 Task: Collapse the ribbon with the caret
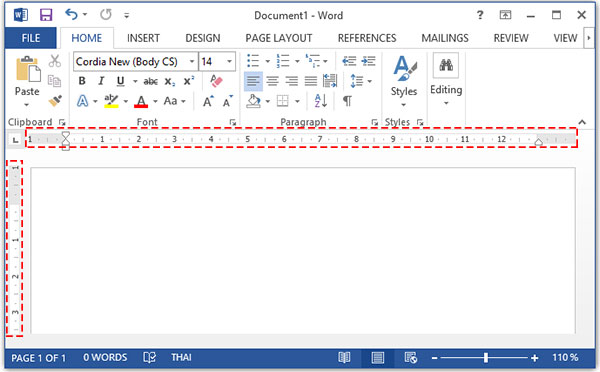(582, 122)
